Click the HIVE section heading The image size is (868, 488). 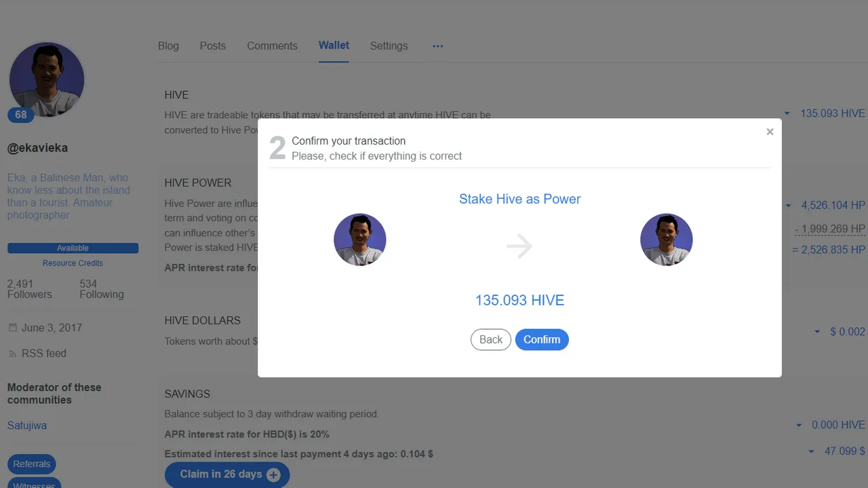[176, 95]
